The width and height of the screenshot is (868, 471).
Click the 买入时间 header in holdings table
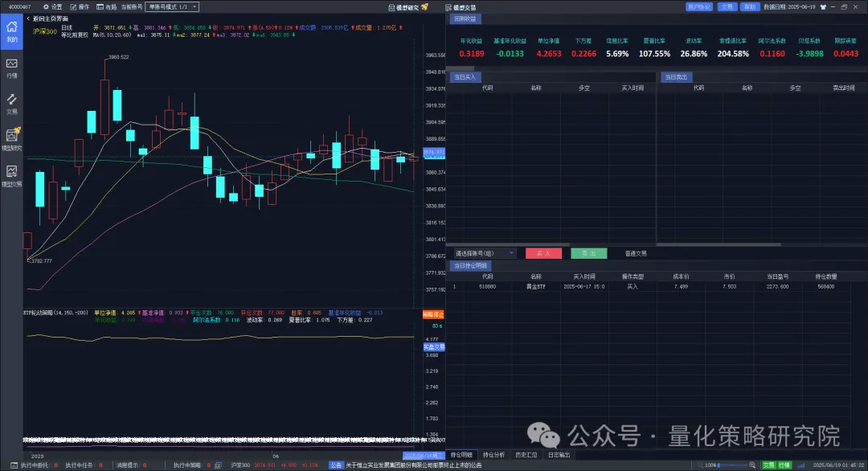[584, 276]
